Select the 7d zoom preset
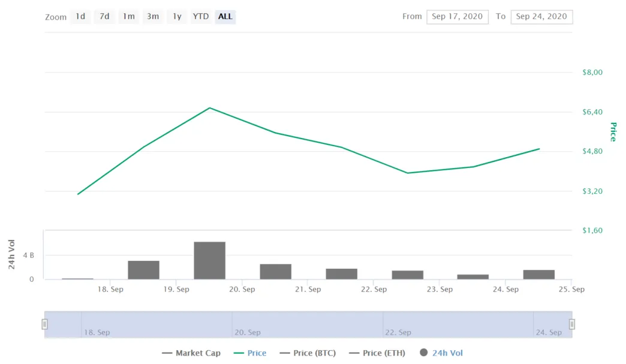Viewport: 626px width, 364px height. click(104, 17)
